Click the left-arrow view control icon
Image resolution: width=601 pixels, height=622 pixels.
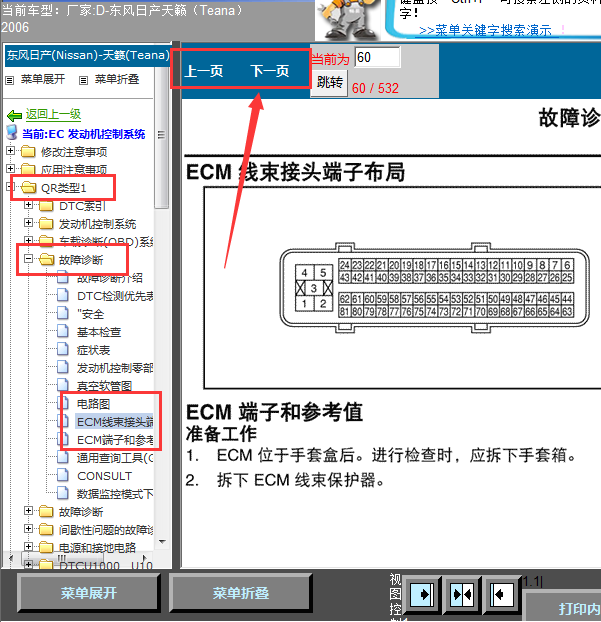(x=501, y=594)
